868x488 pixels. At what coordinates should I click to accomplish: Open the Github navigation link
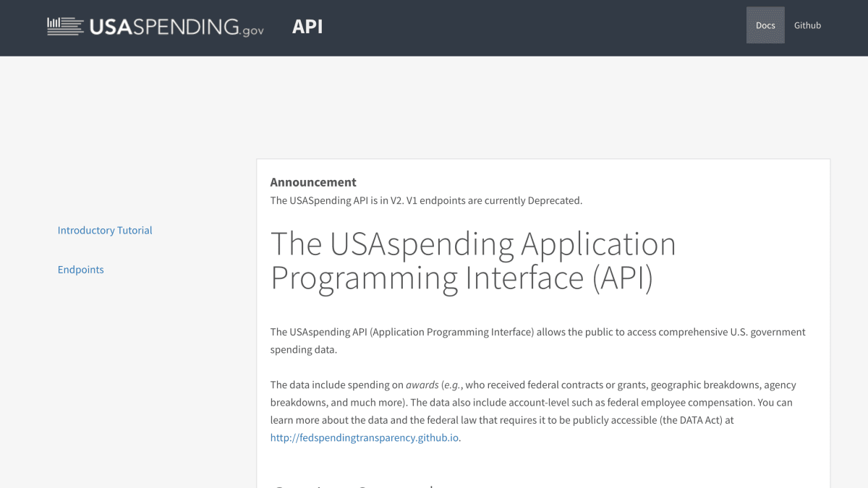(x=807, y=25)
